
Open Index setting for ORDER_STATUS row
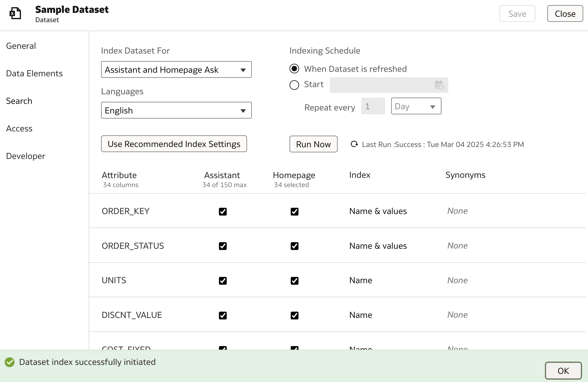coord(378,246)
